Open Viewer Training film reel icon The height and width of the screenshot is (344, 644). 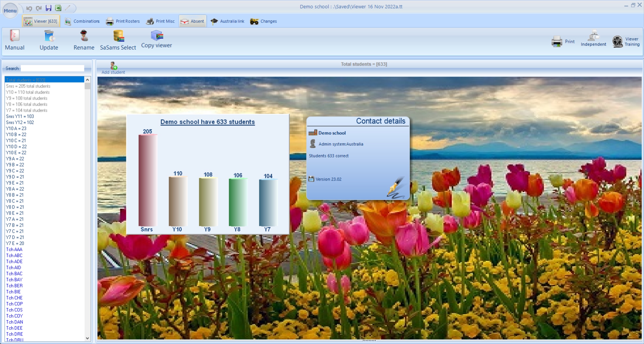[618, 41]
